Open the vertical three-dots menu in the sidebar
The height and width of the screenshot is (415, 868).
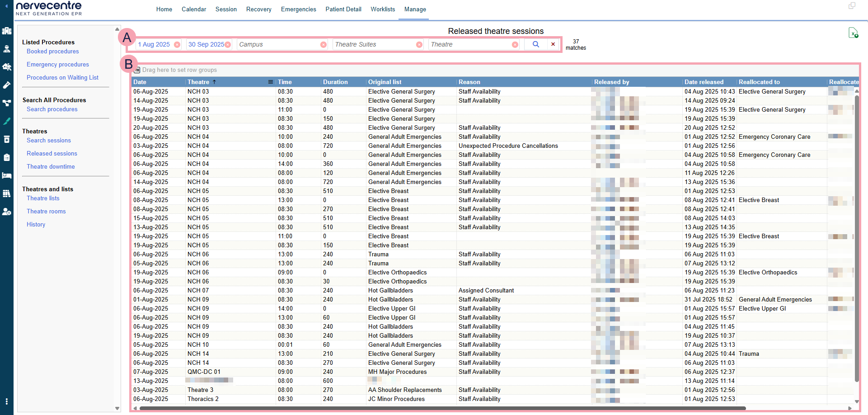[7, 401]
